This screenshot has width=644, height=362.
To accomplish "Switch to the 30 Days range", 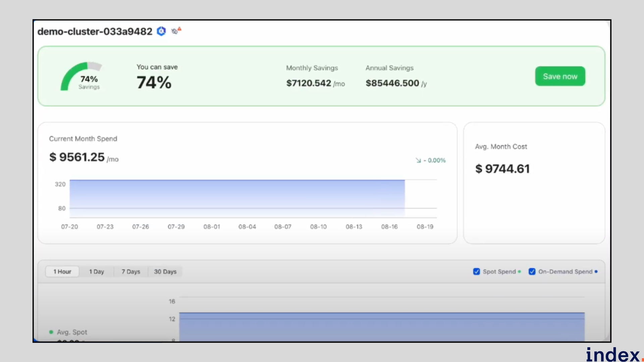I will click(x=165, y=271).
